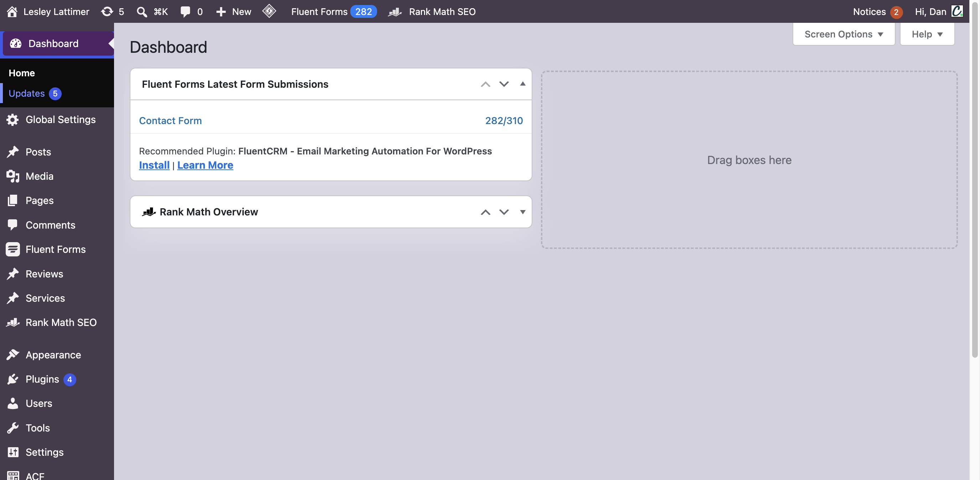Click the Users person icon

point(12,403)
